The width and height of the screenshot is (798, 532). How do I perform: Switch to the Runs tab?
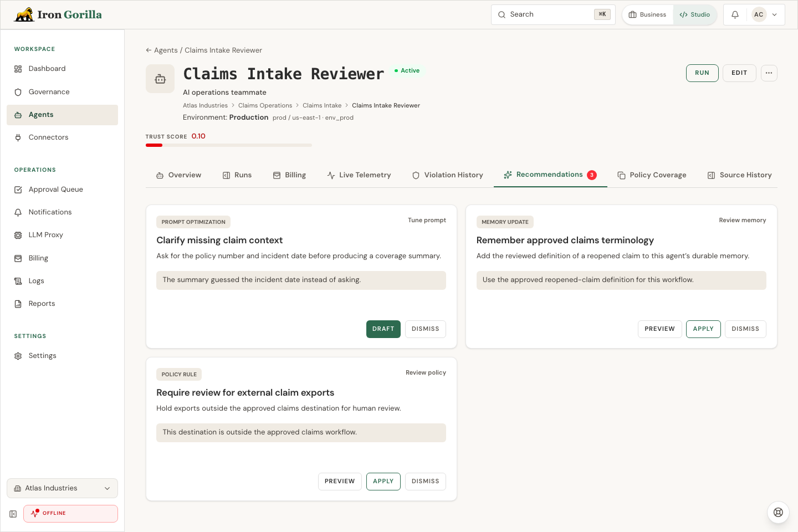[237, 175]
